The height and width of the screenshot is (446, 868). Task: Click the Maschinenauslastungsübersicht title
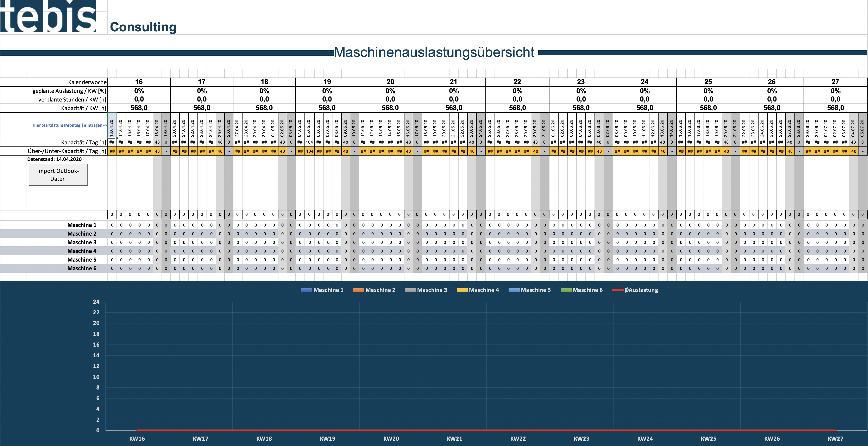click(434, 52)
